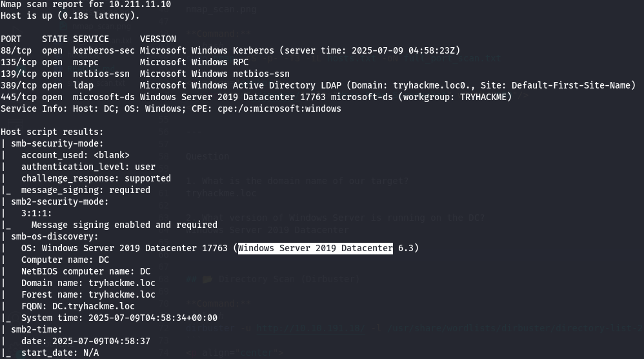Click the PORT STATE SERVICE VERSION header row

pos(88,39)
